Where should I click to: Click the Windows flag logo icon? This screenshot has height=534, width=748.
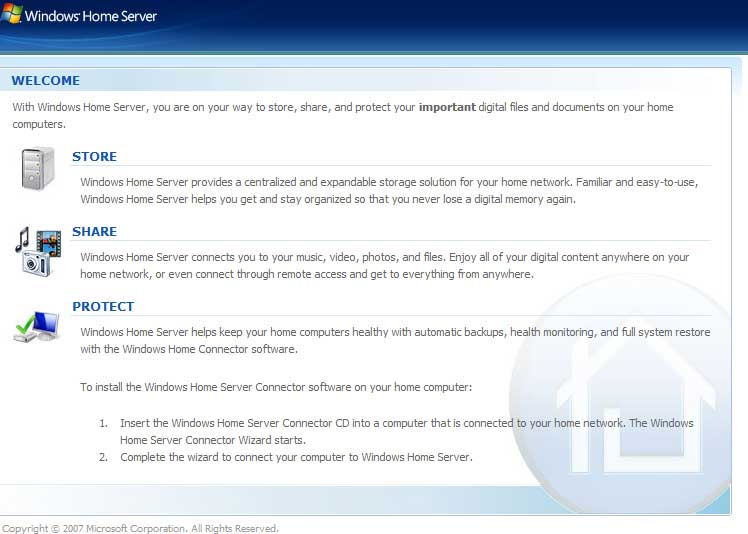click(11, 13)
